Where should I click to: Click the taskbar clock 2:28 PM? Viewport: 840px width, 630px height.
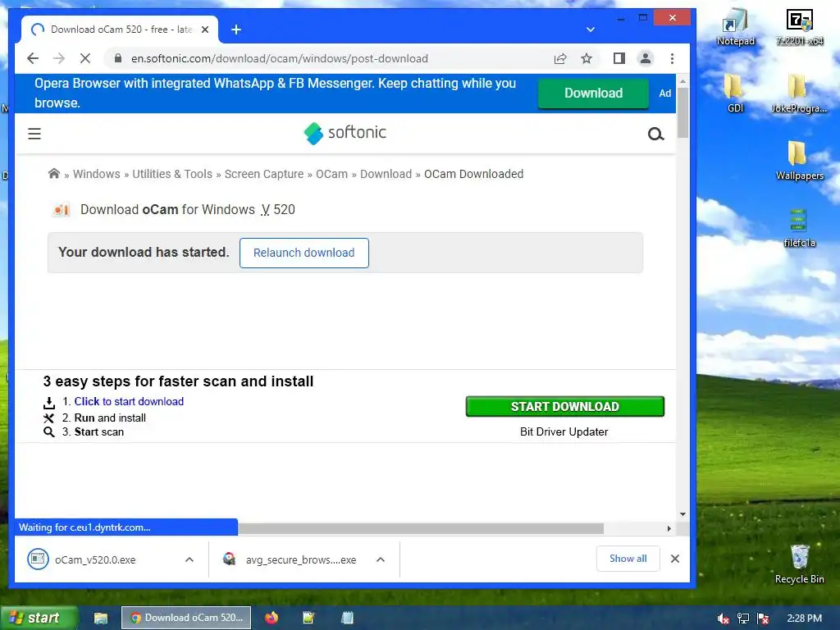pyautogui.click(x=804, y=619)
